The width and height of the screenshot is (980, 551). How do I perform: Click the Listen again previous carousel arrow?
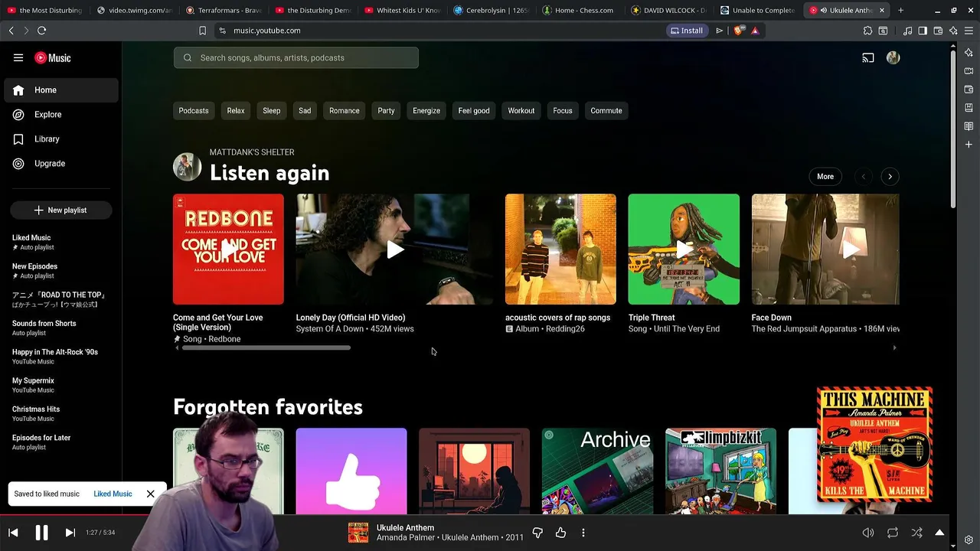[x=864, y=176]
